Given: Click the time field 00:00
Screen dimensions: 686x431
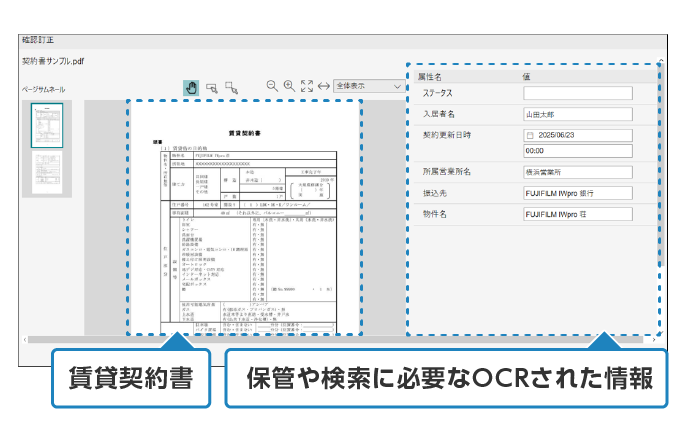Looking at the screenshot, I should pyautogui.click(x=578, y=151).
